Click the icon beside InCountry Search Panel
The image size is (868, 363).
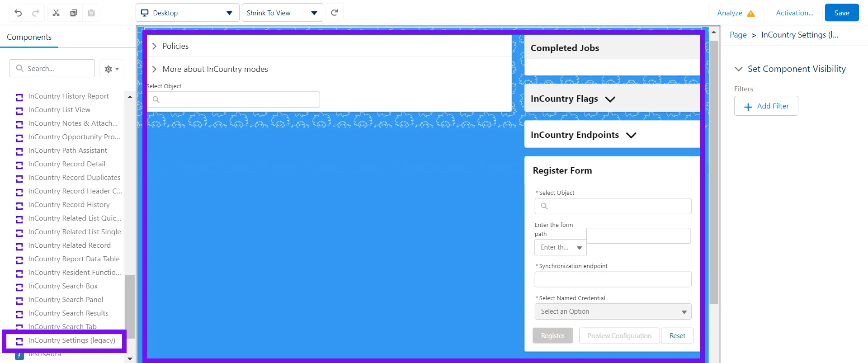click(19, 300)
